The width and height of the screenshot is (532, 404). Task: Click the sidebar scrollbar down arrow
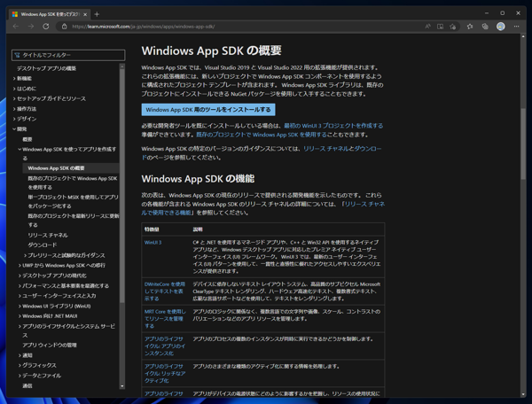click(x=122, y=386)
